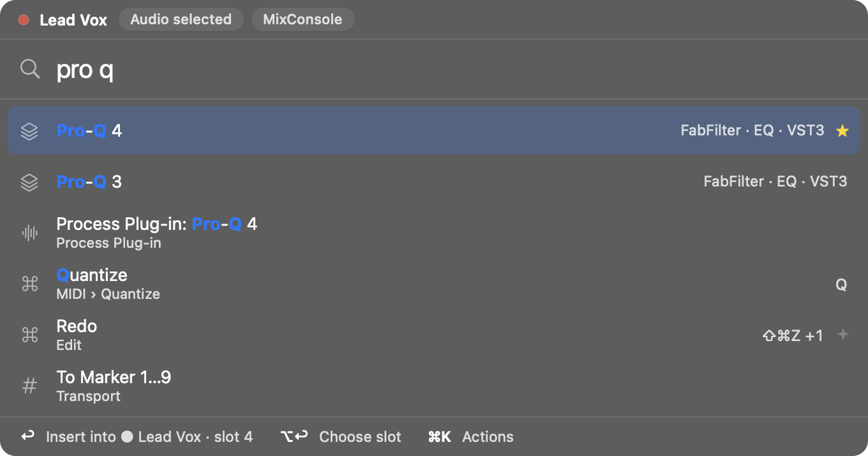The image size is (868, 456).
Task: Select Process Plug-in: Pro-Q 4 result
Action: (x=434, y=232)
